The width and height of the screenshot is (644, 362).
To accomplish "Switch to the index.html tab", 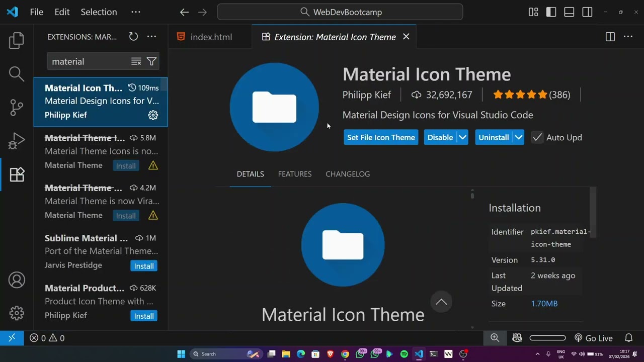I will [210, 37].
